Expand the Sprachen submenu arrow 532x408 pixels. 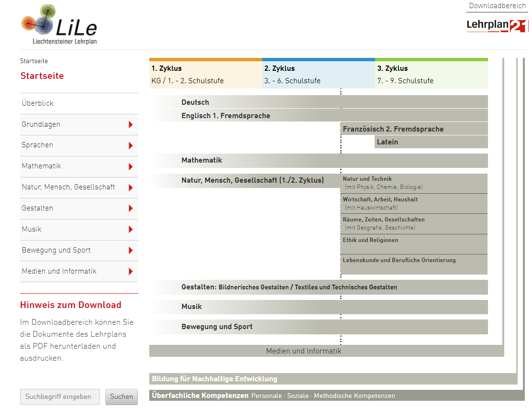131,146
